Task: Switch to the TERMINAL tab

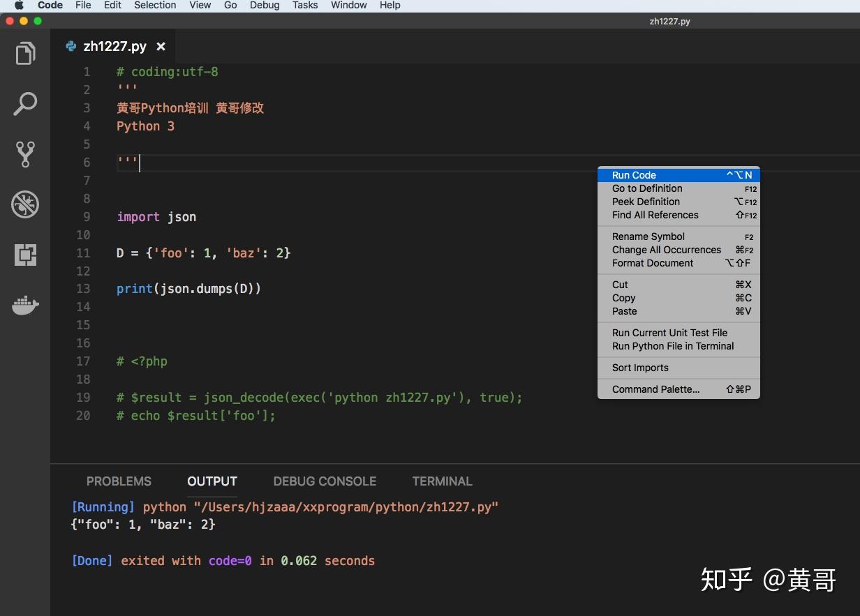Action: tap(442, 481)
